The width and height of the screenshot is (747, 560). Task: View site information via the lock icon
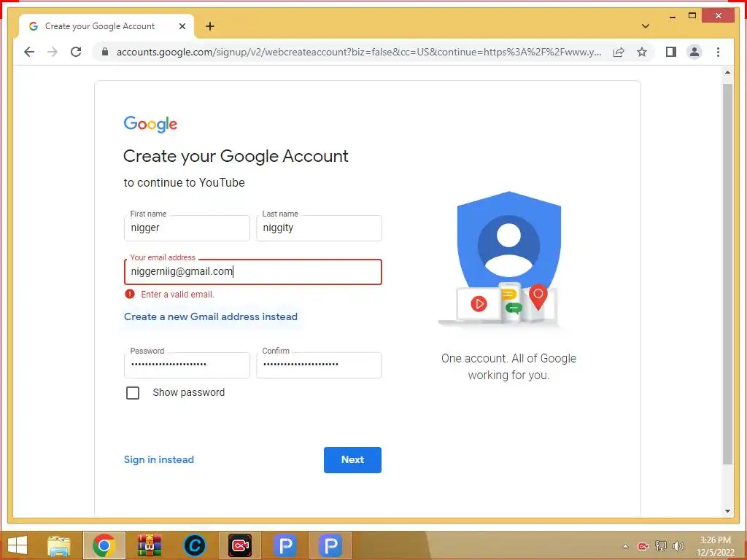tap(105, 52)
